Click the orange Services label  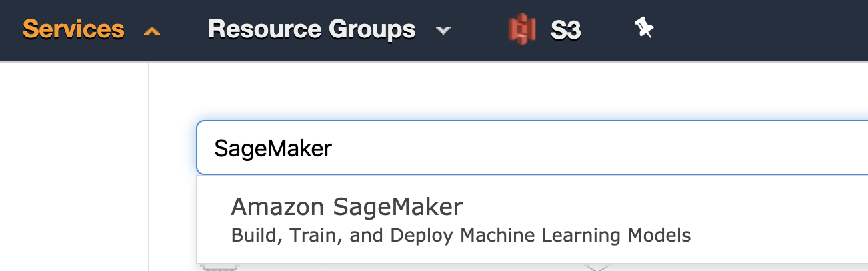click(x=73, y=29)
